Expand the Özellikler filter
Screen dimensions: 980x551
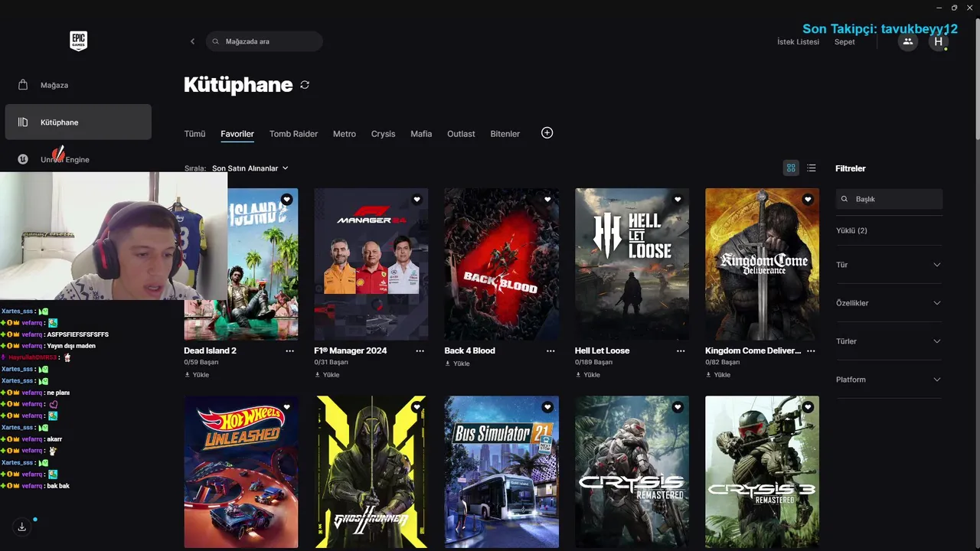888,303
